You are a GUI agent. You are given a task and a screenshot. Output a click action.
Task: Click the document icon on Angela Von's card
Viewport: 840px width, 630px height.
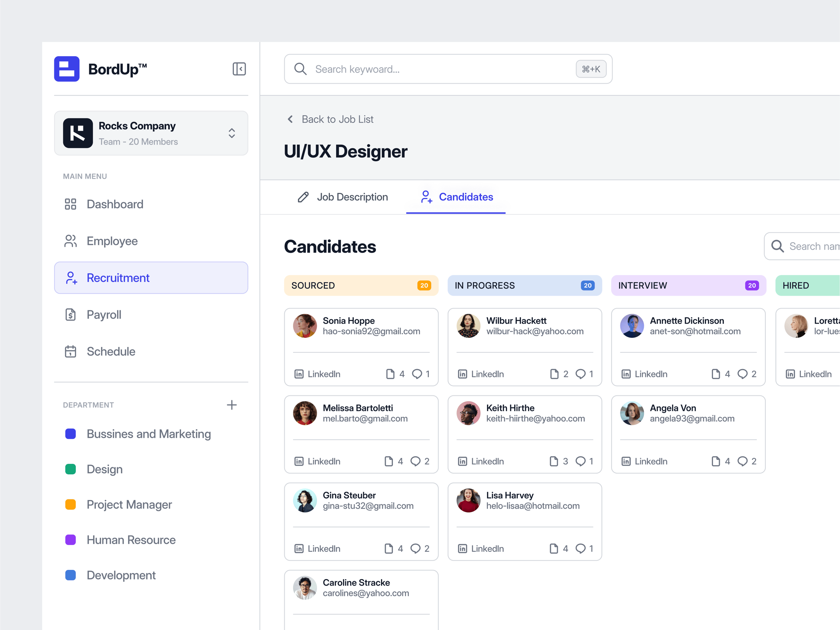pyautogui.click(x=716, y=461)
